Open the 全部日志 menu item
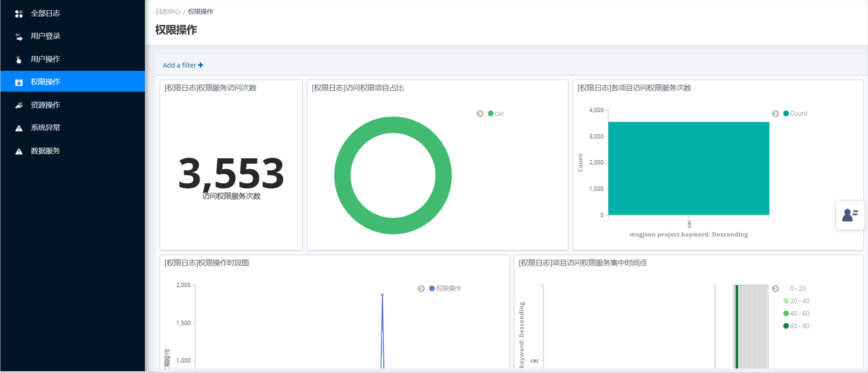Screen dimensions: 868x373 pos(72,13)
